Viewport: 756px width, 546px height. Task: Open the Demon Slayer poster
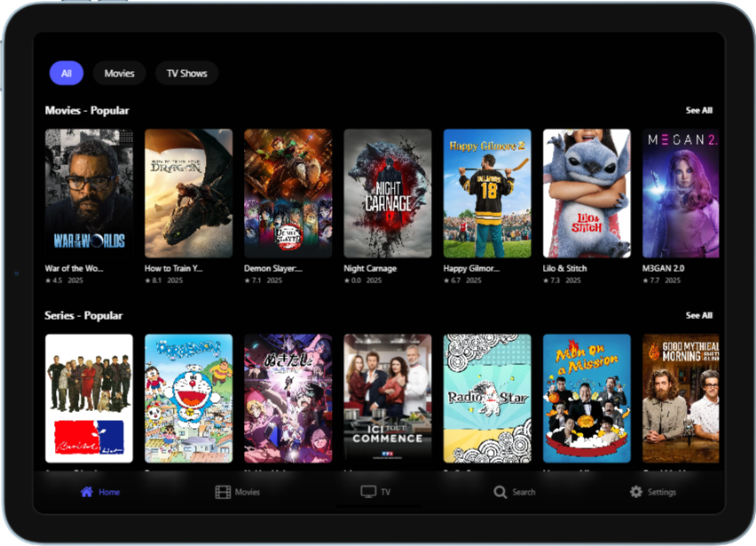pyautogui.click(x=287, y=194)
